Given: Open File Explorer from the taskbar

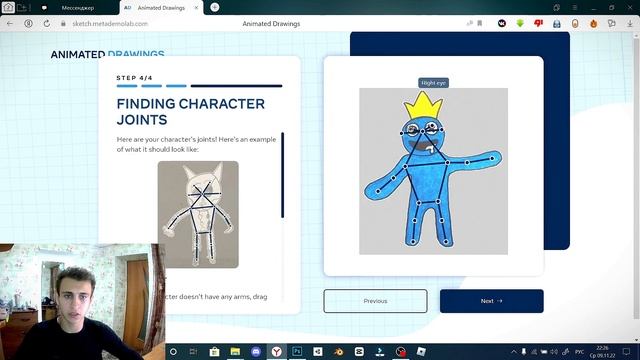Looking at the screenshot, I should coord(235,351).
